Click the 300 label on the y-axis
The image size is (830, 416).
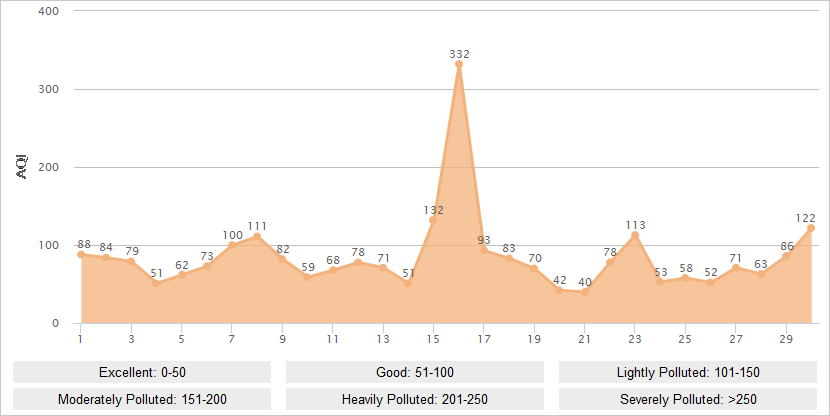(x=49, y=89)
